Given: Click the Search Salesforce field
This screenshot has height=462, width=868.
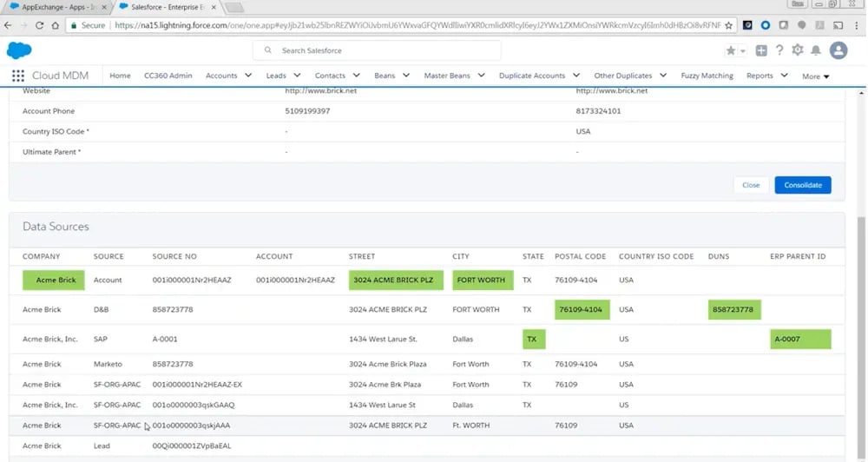Looking at the screenshot, I should (x=377, y=50).
